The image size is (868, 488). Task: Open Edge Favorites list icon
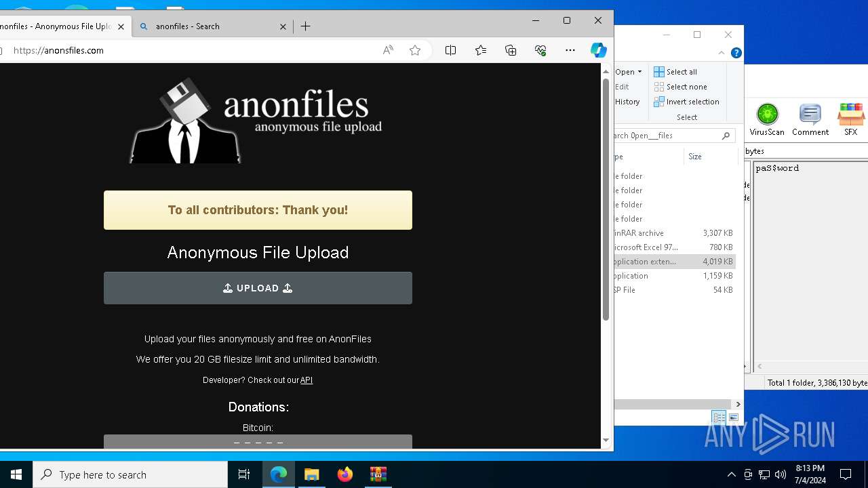481,50
